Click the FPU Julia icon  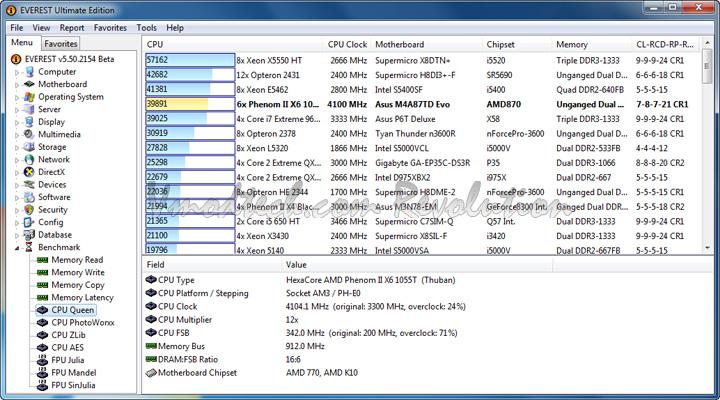click(43, 360)
